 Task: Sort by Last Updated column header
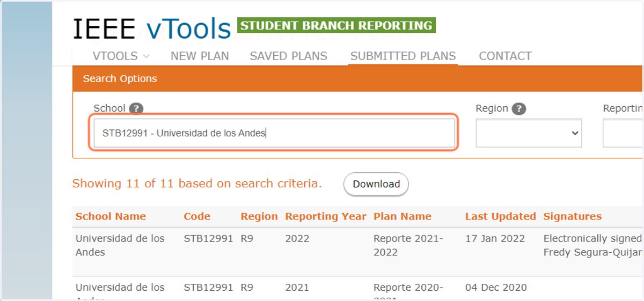click(501, 216)
